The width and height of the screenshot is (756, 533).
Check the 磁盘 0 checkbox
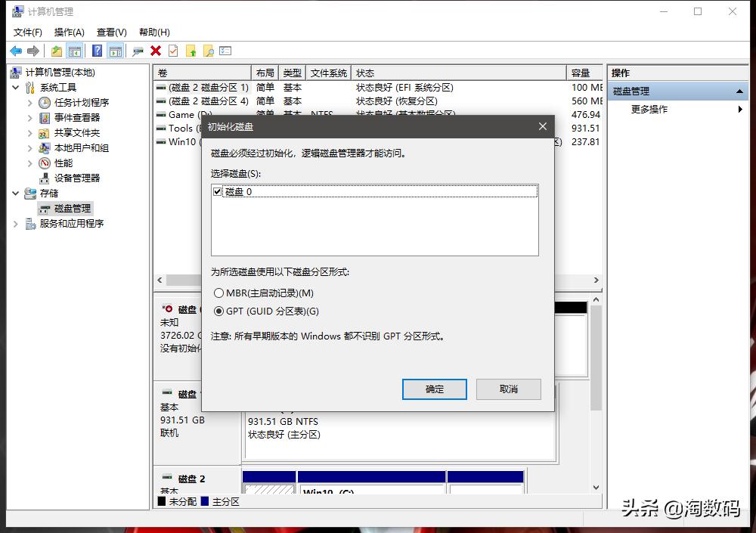point(215,191)
